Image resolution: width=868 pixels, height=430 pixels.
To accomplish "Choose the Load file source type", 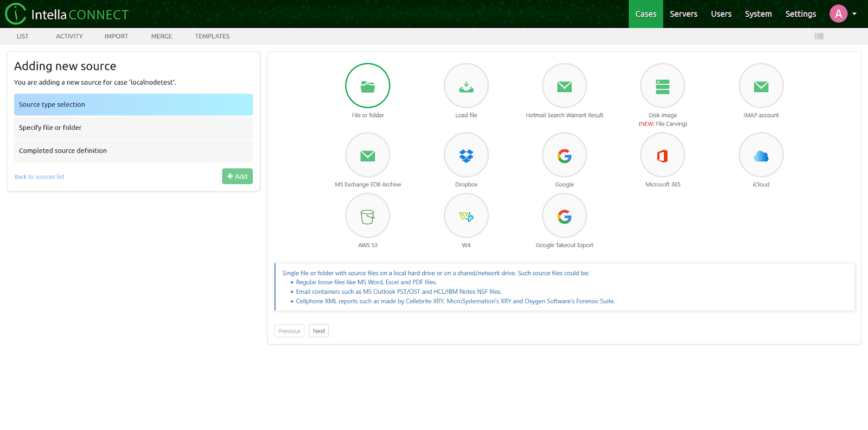I will (466, 86).
